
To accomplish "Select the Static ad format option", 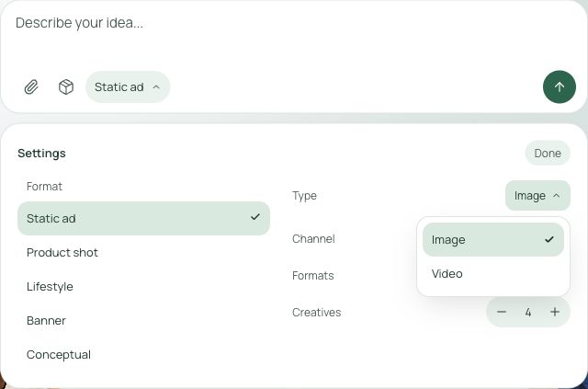I will (143, 218).
